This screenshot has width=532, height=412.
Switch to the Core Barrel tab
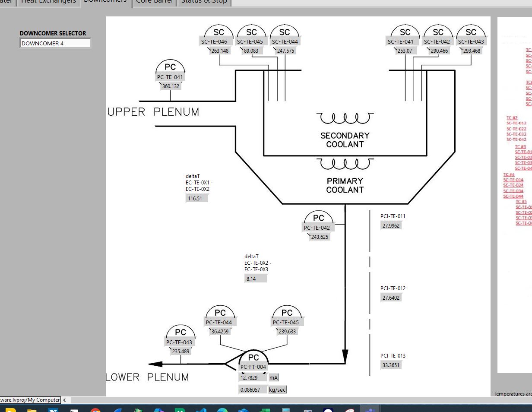pos(154,2)
